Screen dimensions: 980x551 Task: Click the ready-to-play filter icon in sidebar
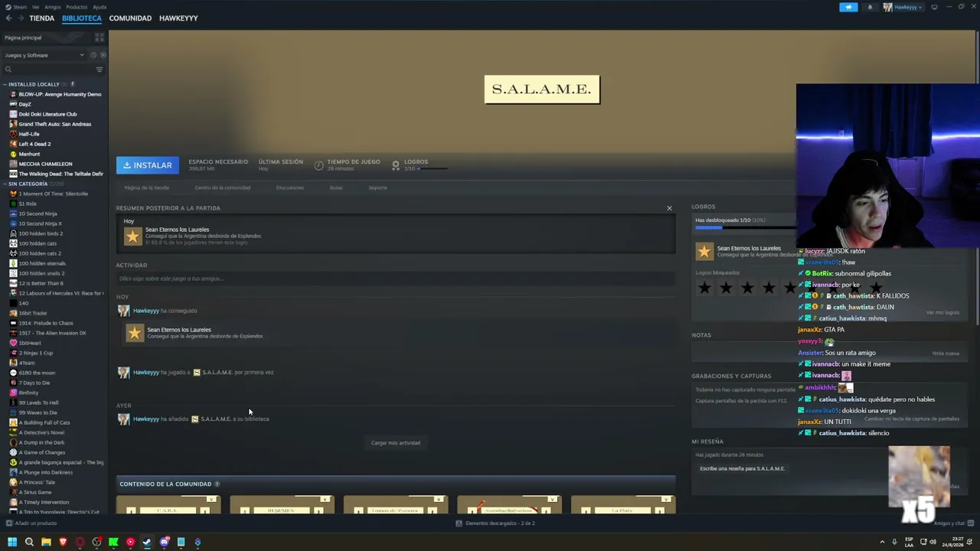[x=103, y=55]
